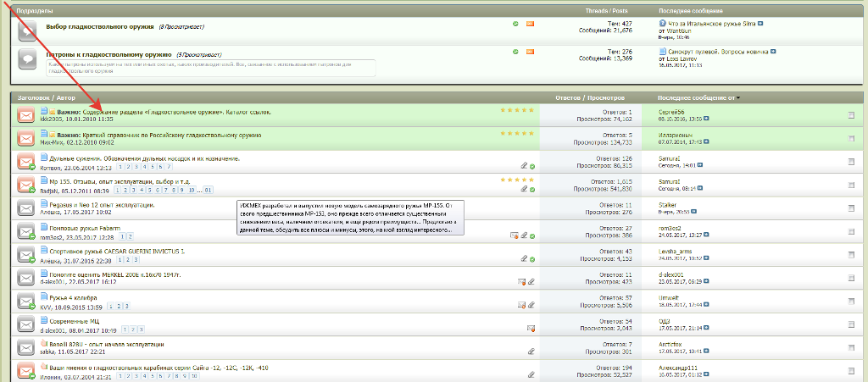Sort threads by Ответов column header
The height and width of the screenshot is (382, 868).
[568, 98]
